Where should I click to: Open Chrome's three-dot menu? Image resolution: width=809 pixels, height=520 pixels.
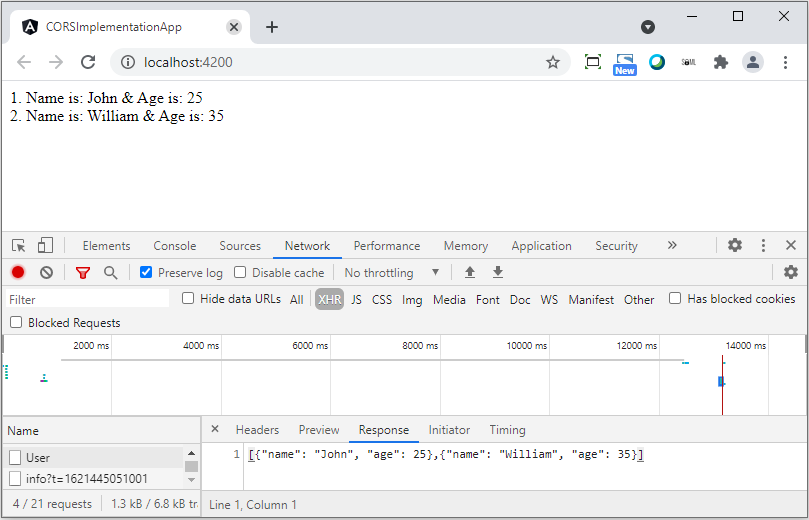coord(785,62)
